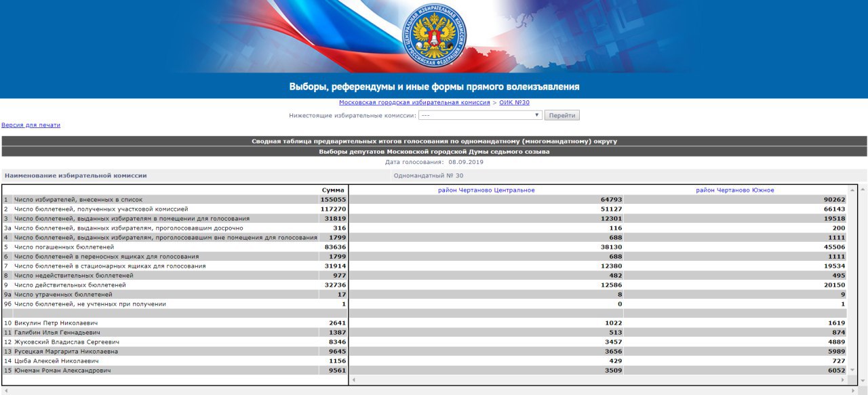868x395 pixels.
Task: Click sum value 117270
Action: click(x=333, y=209)
